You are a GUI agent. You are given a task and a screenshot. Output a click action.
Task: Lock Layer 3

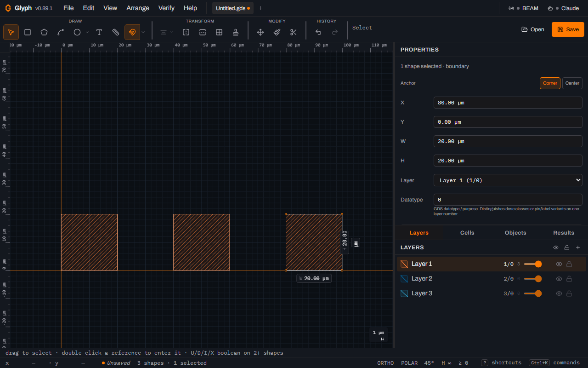[x=569, y=293]
